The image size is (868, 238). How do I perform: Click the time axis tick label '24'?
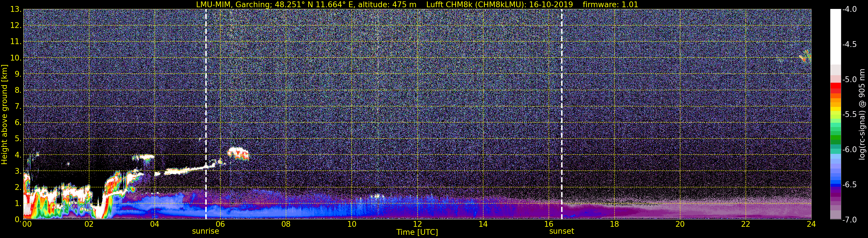click(811, 224)
